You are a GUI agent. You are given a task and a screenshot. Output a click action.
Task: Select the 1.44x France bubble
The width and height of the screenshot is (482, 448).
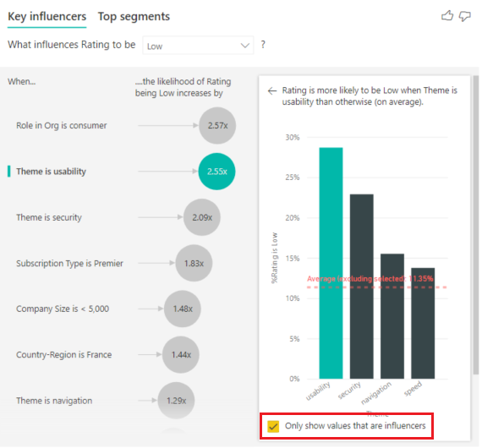pyautogui.click(x=181, y=354)
